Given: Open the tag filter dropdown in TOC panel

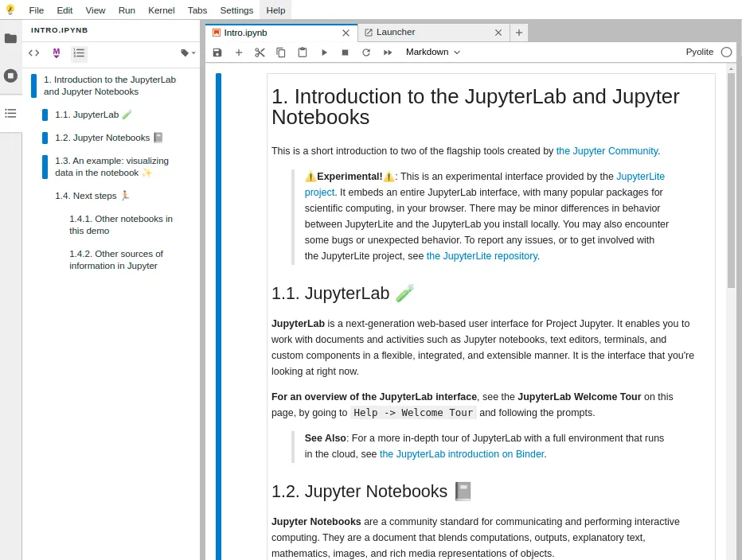Looking at the screenshot, I should click(x=185, y=52).
